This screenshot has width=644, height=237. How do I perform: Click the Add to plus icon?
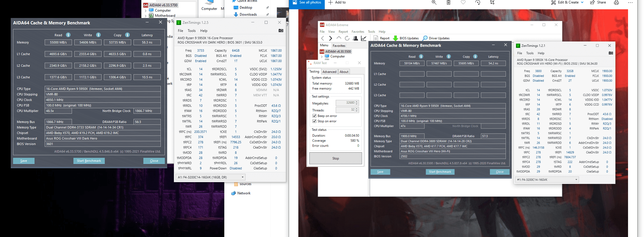tap(331, 2)
